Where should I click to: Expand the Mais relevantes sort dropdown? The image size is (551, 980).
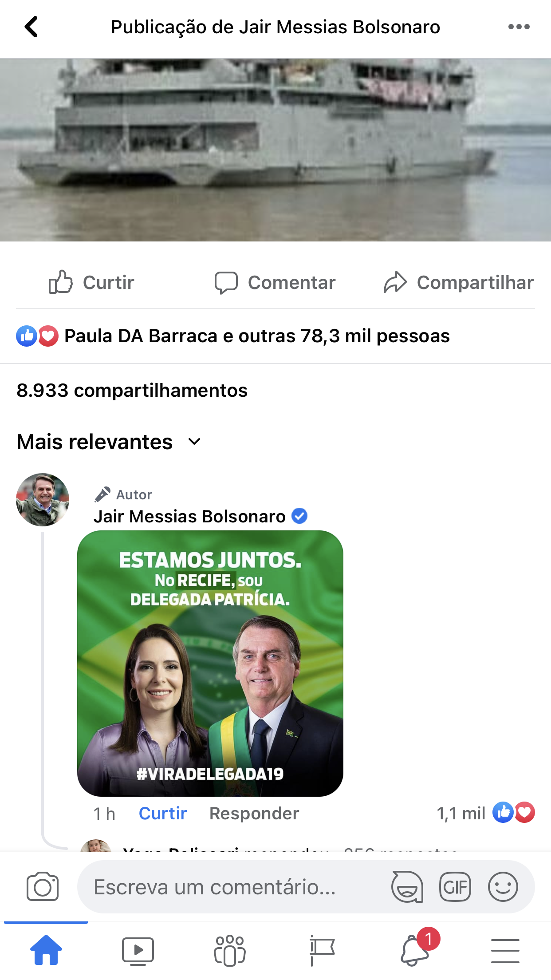(109, 442)
